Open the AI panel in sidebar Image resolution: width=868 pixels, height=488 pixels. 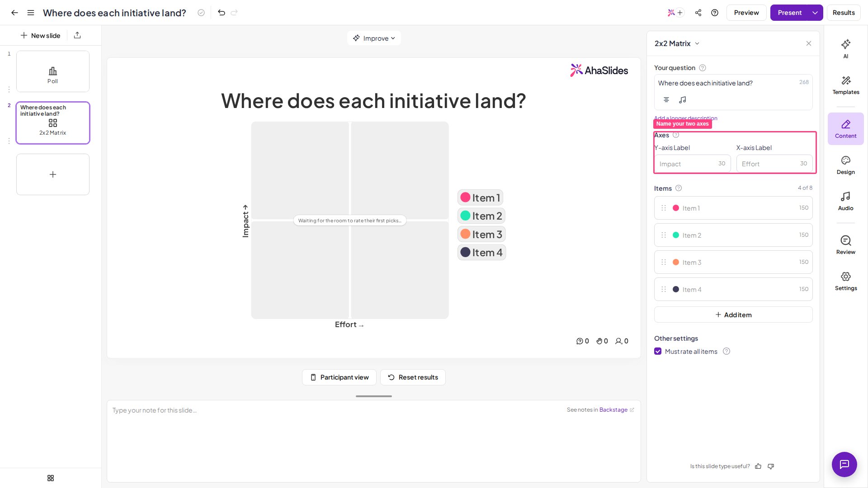[x=846, y=49]
